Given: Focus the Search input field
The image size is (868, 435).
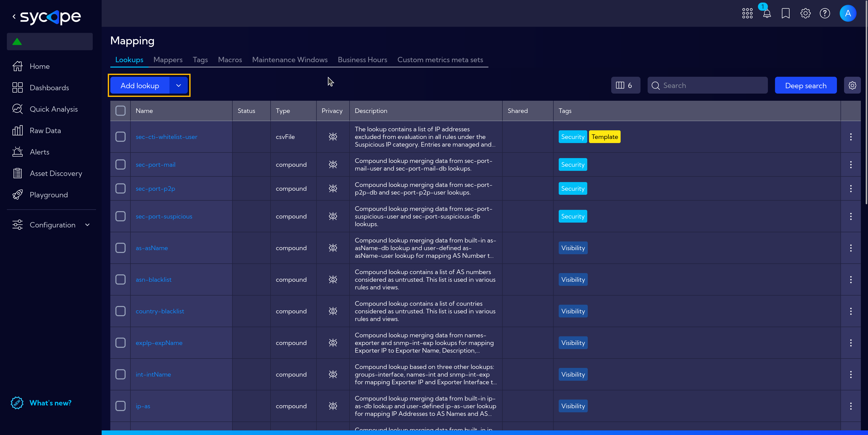Looking at the screenshot, I should 707,85.
